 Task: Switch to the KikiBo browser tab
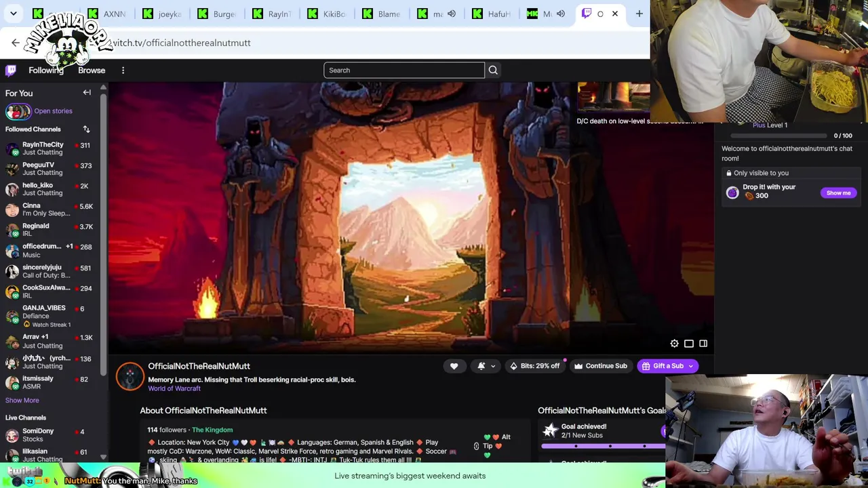(x=327, y=14)
